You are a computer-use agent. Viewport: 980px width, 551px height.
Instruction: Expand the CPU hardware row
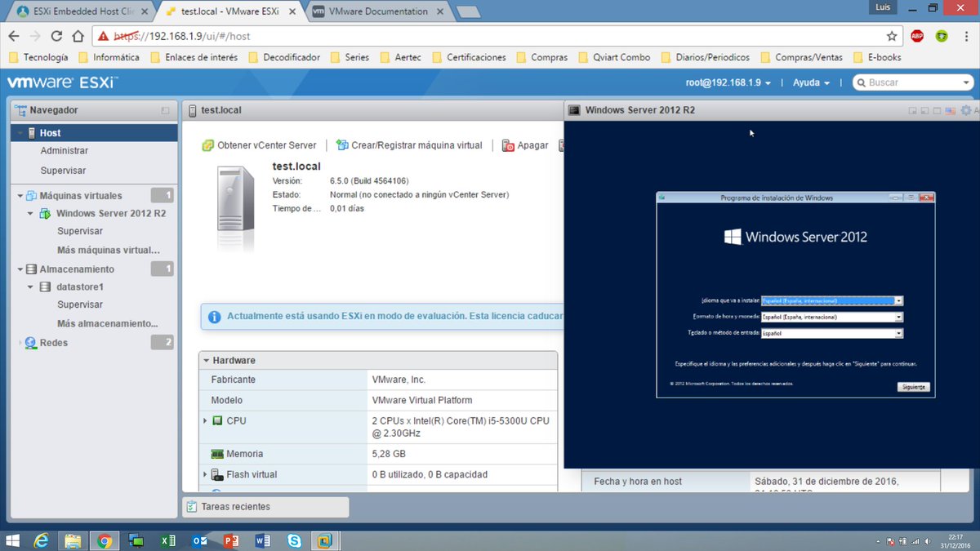tap(205, 420)
